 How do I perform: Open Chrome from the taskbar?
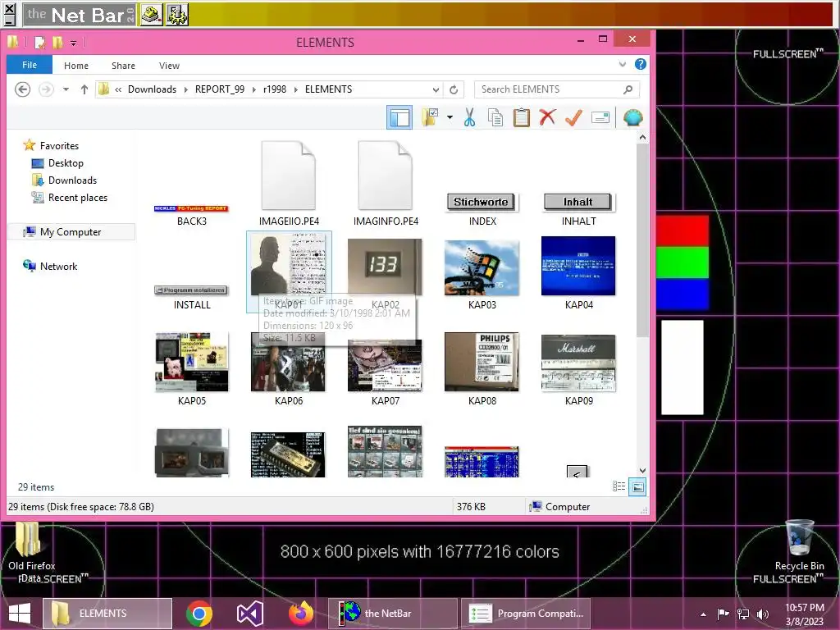point(199,614)
